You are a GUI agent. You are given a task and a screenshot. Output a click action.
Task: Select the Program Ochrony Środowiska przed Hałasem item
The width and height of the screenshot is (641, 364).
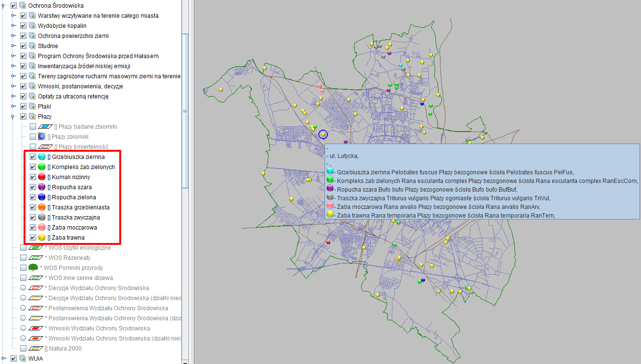(98, 56)
